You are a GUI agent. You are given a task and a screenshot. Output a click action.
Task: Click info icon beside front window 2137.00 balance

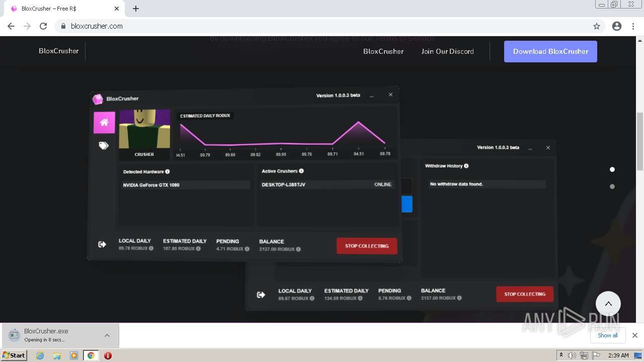(298, 249)
